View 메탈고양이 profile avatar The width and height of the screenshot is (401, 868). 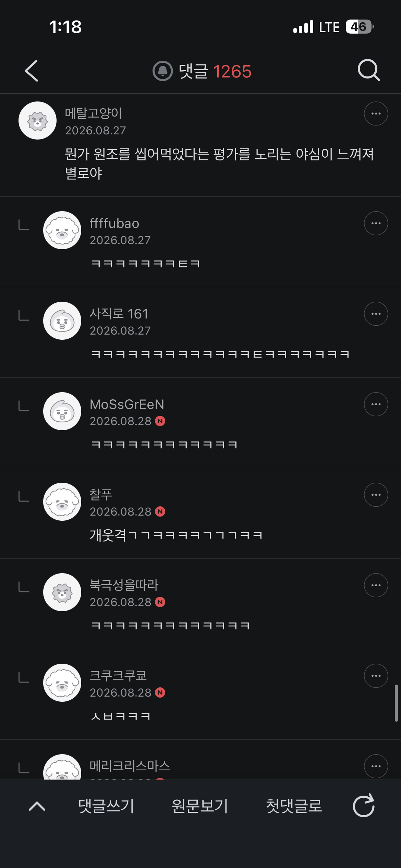point(37,120)
